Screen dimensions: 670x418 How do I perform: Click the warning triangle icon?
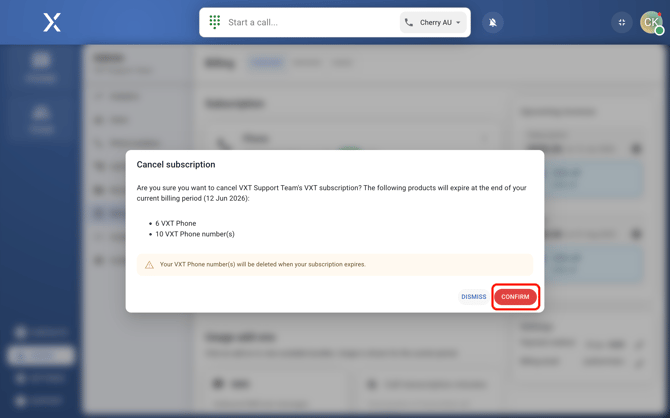pos(149,265)
